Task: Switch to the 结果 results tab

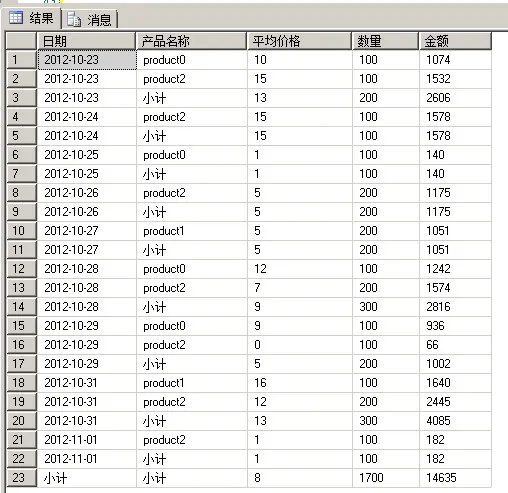Action: [32, 18]
